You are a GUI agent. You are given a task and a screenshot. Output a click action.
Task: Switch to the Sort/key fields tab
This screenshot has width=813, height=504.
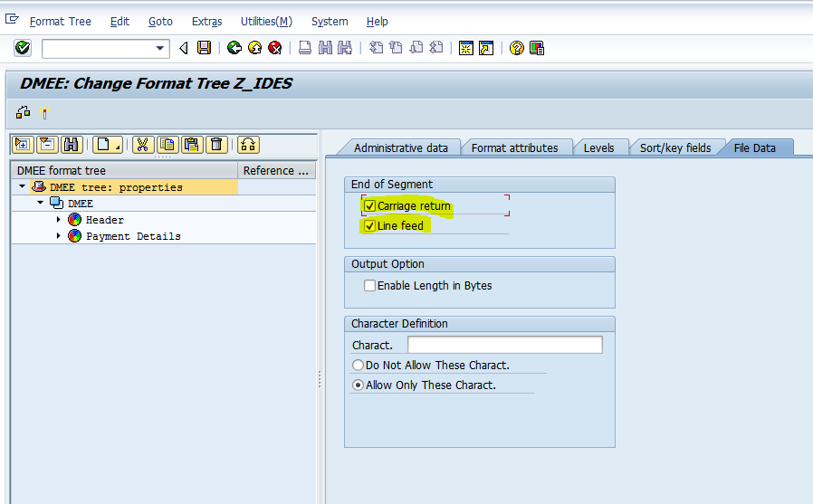tap(674, 147)
